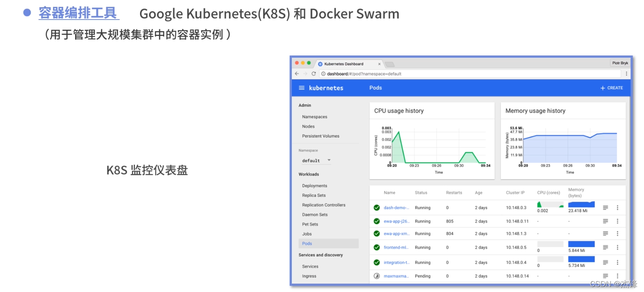
Task: Click the Cluster IP 10.148.0.14
Action: pyautogui.click(x=517, y=276)
